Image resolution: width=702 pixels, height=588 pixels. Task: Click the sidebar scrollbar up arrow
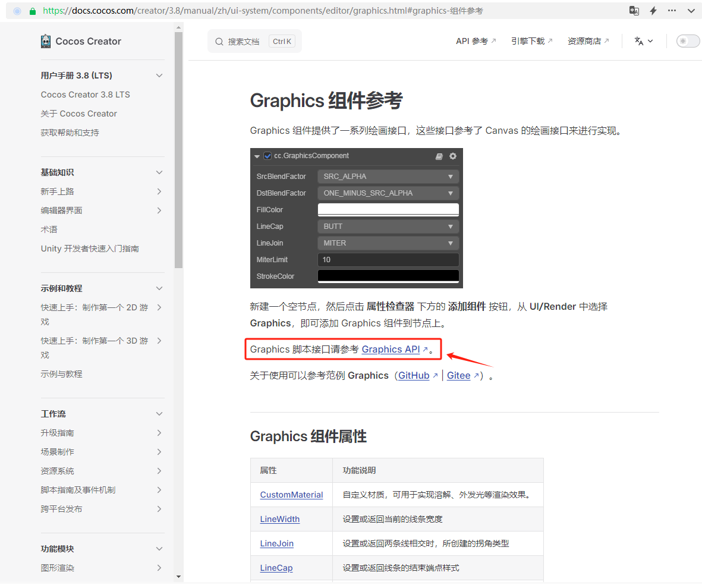(179, 27)
